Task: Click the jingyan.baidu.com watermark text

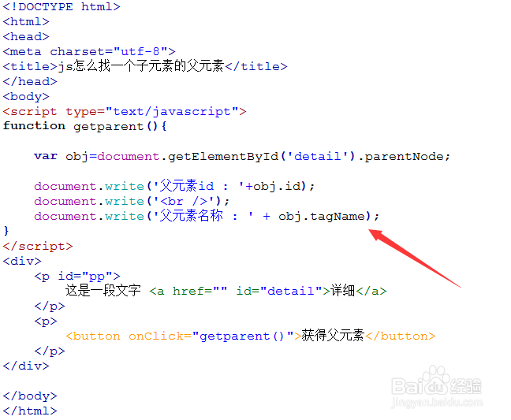Action: click(437, 403)
